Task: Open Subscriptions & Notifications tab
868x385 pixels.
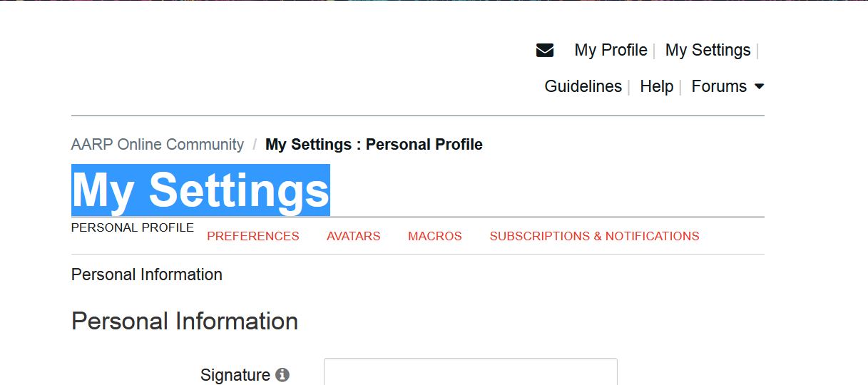Action: tap(594, 236)
